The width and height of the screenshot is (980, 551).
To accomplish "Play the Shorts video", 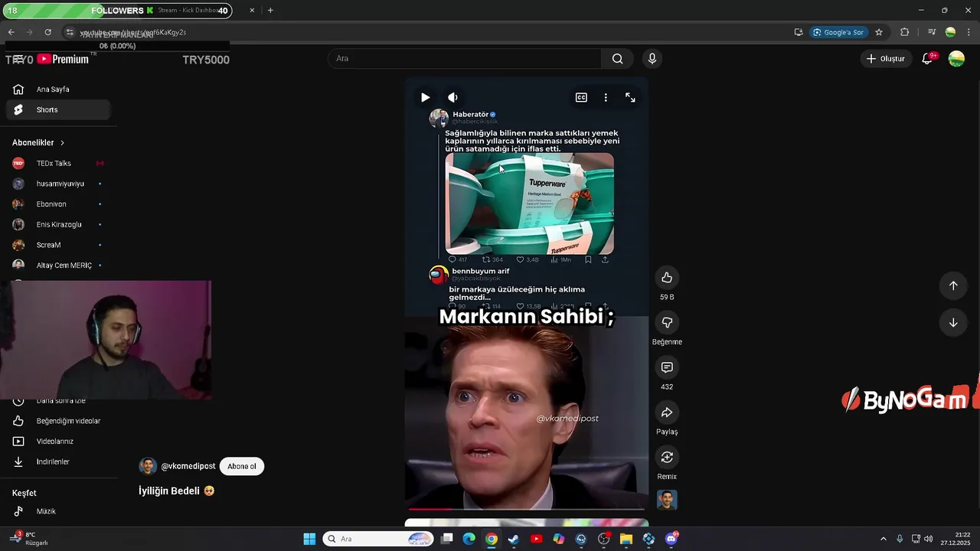I will (x=425, y=97).
